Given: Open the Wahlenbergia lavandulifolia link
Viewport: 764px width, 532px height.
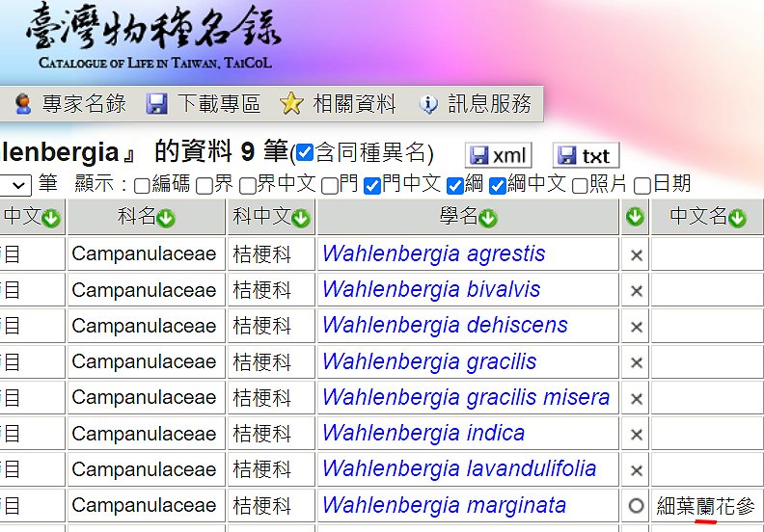Looking at the screenshot, I should [459, 469].
